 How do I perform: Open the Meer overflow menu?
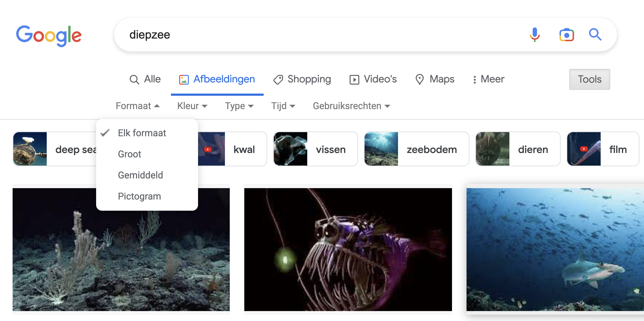pos(489,79)
